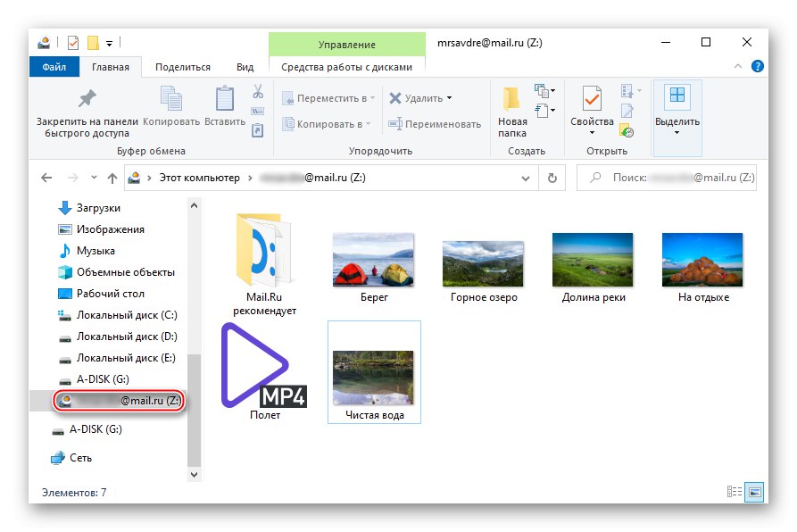Open properties via the Свойства checkmark icon

coord(590,100)
